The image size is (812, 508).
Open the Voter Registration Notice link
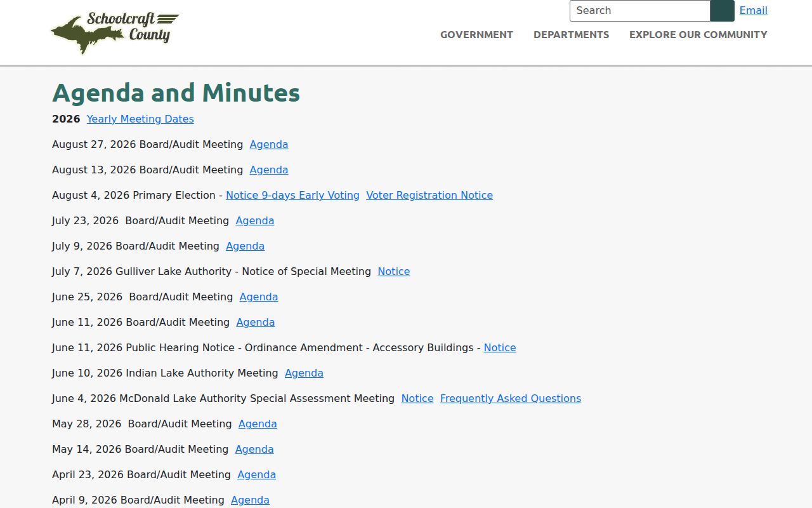(x=429, y=195)
